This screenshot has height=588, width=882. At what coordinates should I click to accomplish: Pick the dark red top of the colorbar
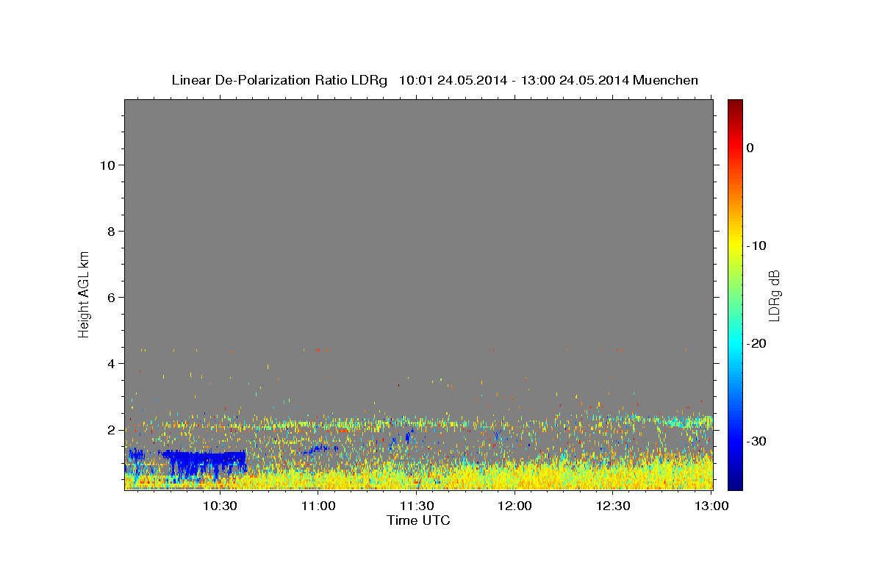[x=735, y=105]
